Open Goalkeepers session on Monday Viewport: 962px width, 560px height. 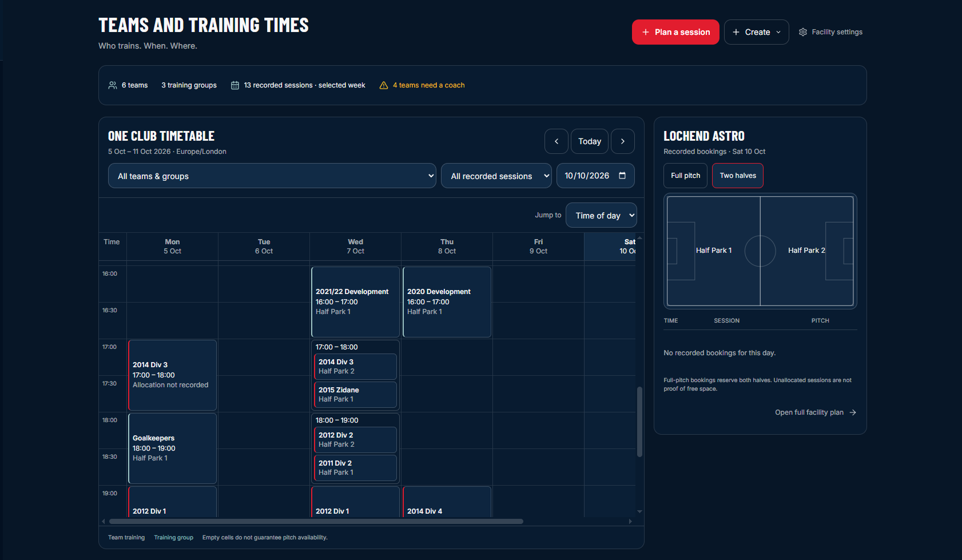172,448
